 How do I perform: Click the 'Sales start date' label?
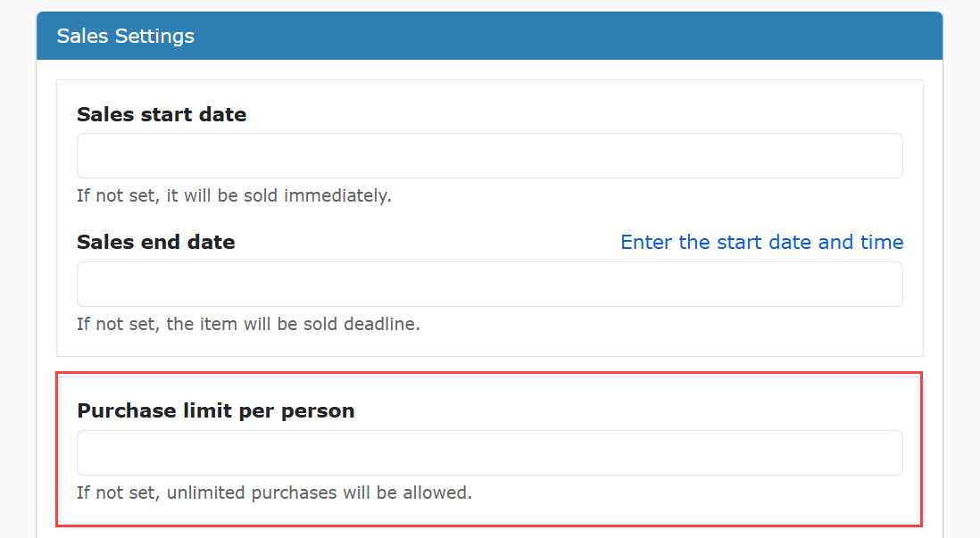162,114
